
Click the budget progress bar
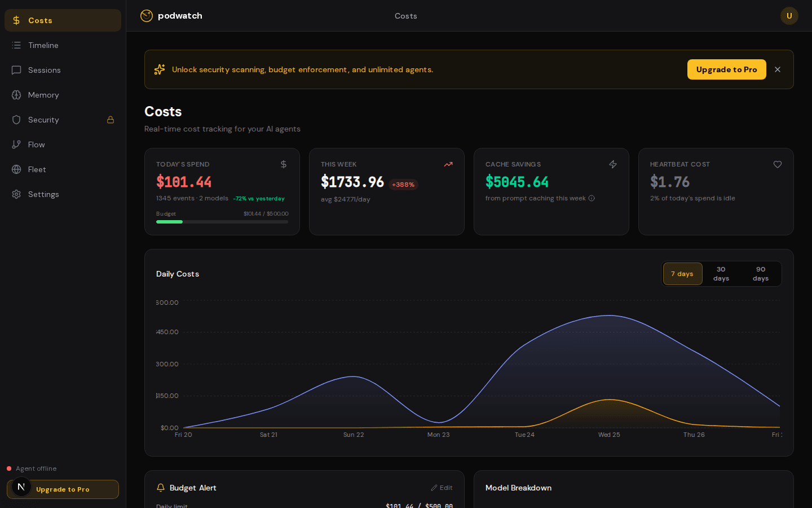(x=222, y=222)
